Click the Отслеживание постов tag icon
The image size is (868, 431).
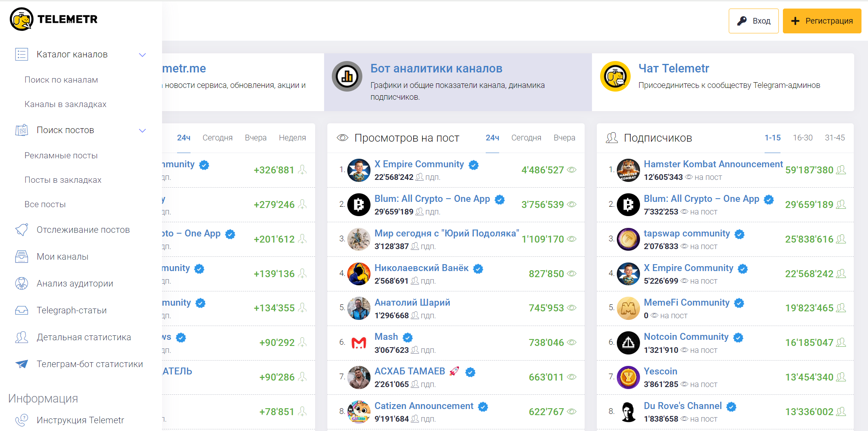pos(22,230)
